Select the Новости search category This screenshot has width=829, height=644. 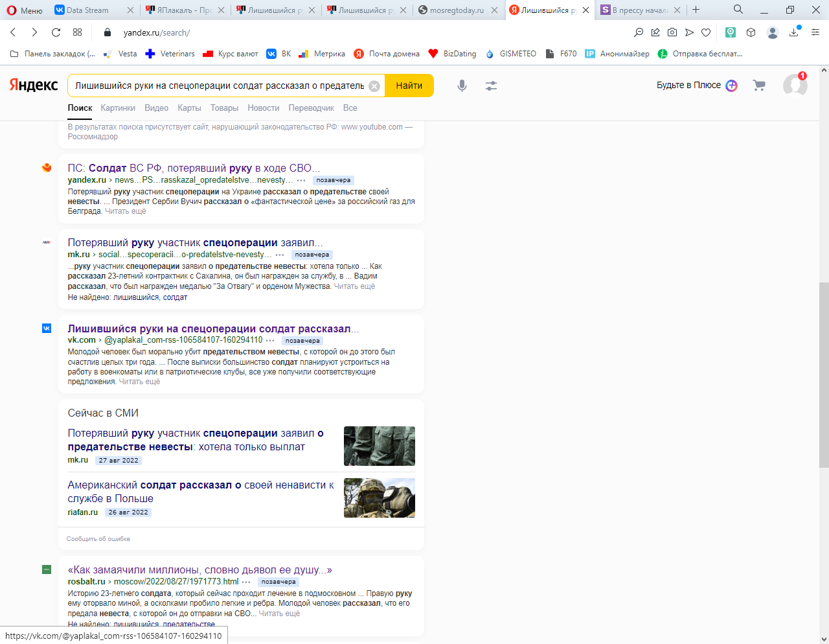pos(264,108)
